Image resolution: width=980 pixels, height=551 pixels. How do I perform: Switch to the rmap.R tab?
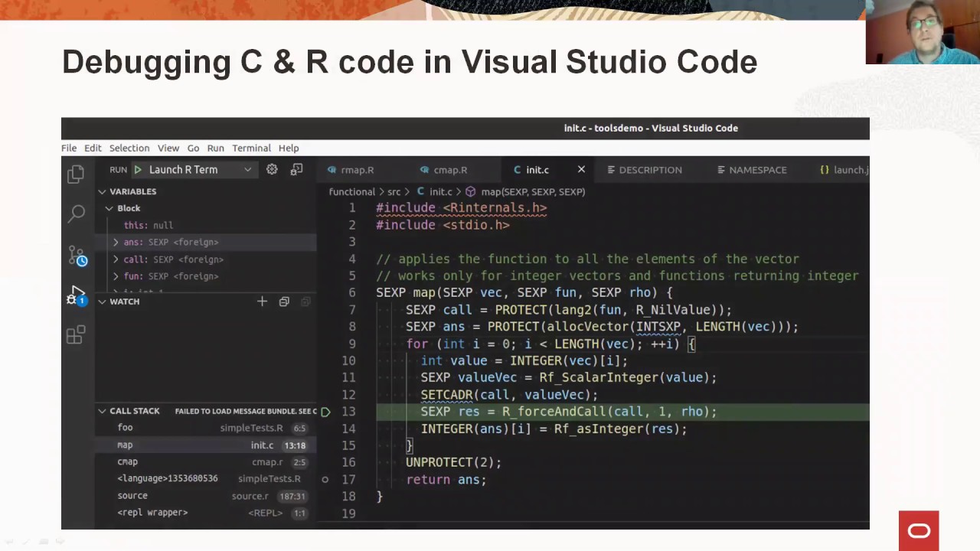point(358,170)
